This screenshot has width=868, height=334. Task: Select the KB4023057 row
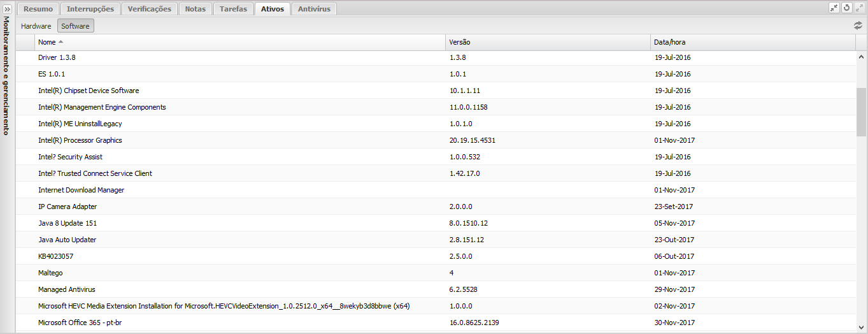[436, 256]
